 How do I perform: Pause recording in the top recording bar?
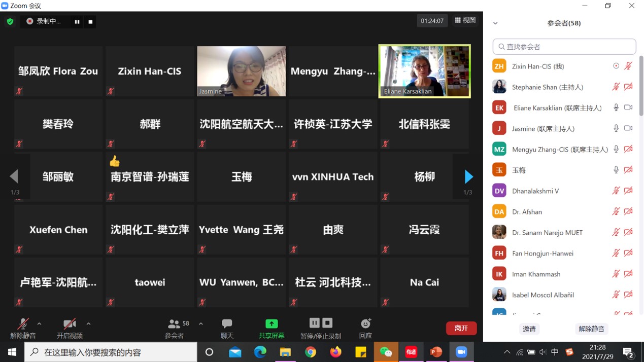(77, 22)
